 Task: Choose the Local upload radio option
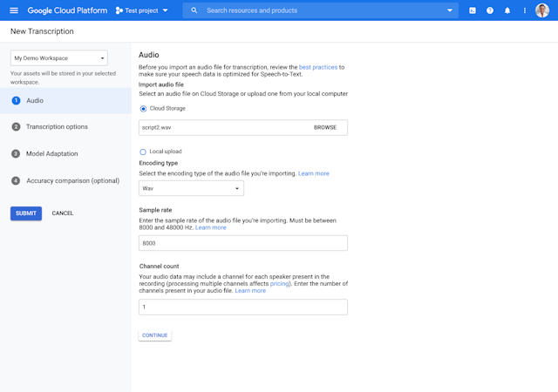143,152
